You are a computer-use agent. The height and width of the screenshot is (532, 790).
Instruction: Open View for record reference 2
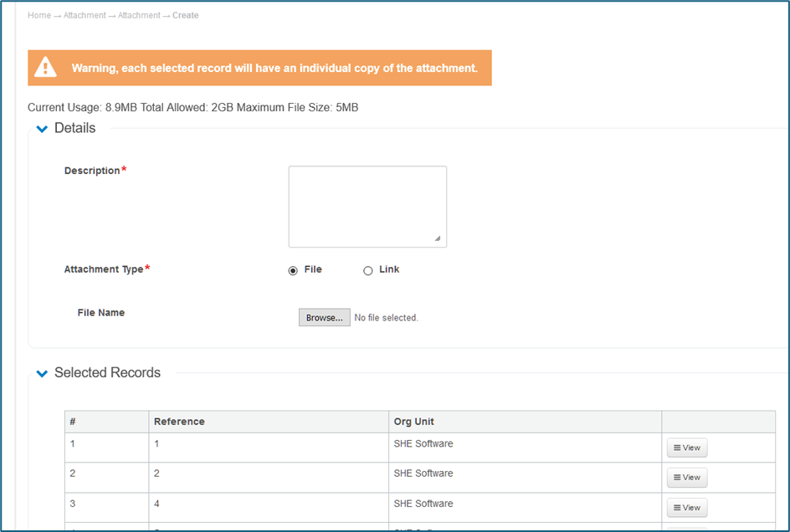tap(686, 478)
